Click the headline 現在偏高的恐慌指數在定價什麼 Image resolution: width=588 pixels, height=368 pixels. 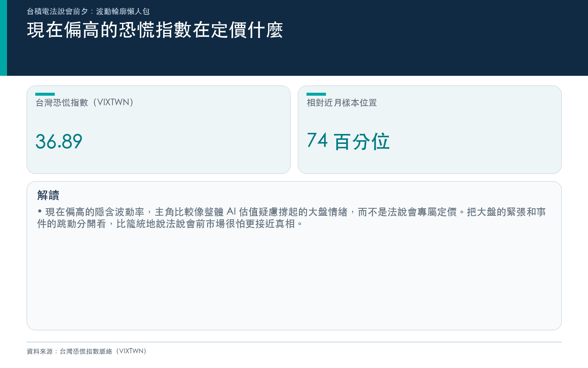(x=155, y=30)
